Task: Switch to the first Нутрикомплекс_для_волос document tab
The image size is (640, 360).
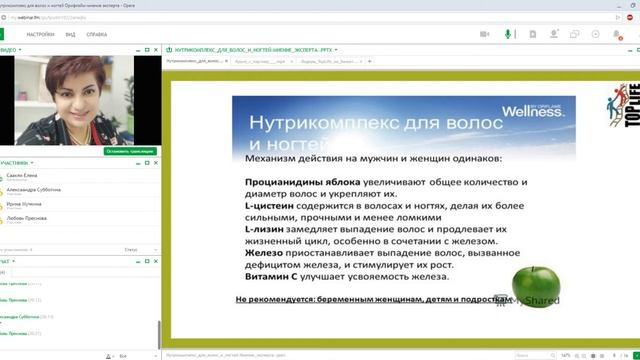Action: click(194, 61)
